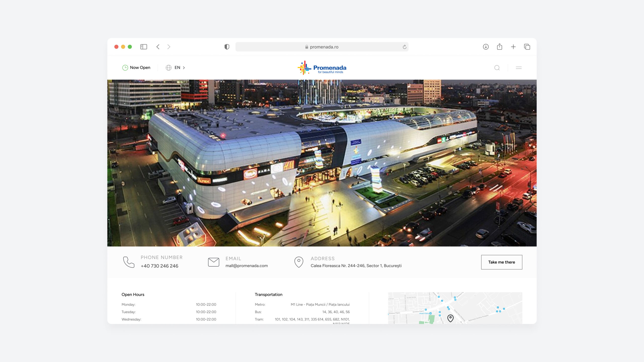
Task: Toggle the Safari sidebar panel icon
Action: (144, 47)
